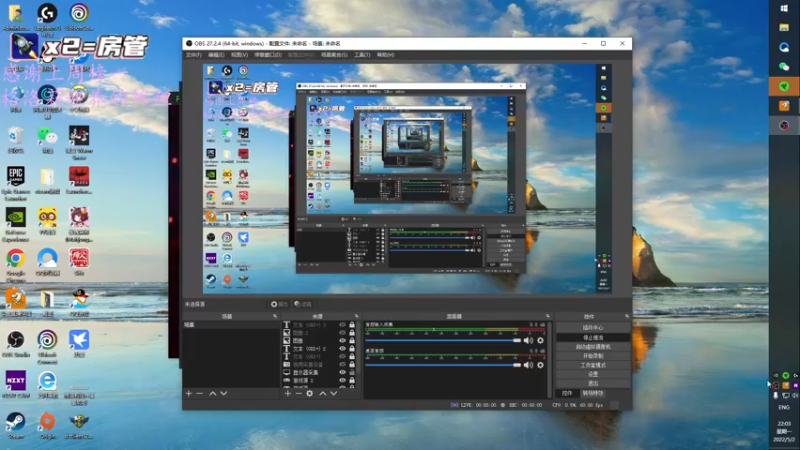This screenshot has width=800, height=450.
Task: Add a new source with plus icon
Action: click(288, 393)
